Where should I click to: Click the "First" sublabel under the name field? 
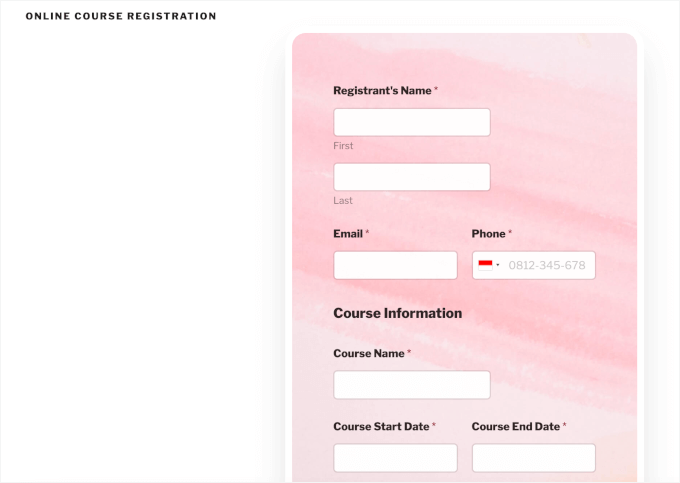[343, 146]
